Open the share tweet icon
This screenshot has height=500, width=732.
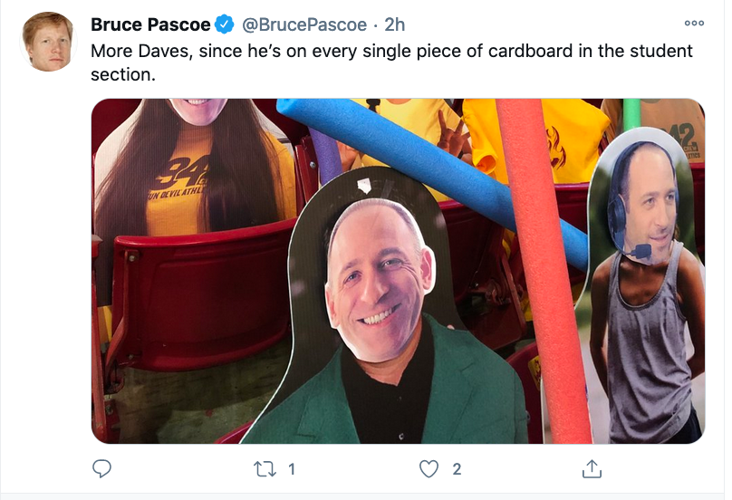pyautogui.click(x=591, y=469)
